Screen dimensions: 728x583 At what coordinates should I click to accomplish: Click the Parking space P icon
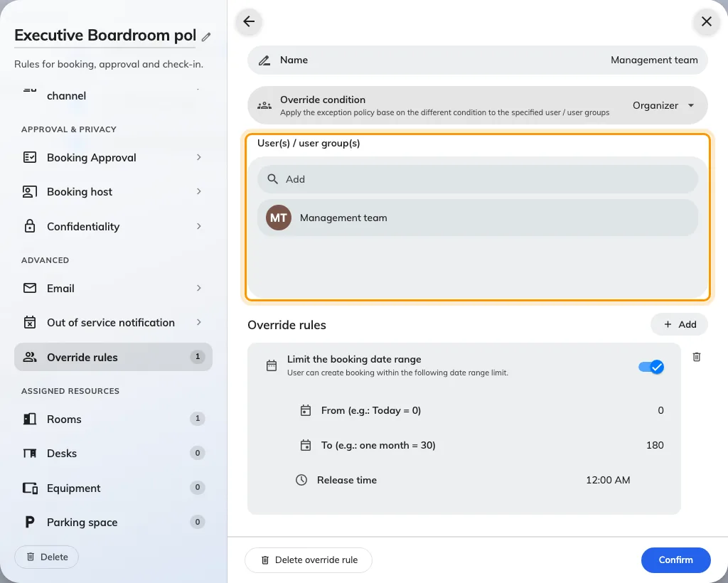tap(30, 522)
